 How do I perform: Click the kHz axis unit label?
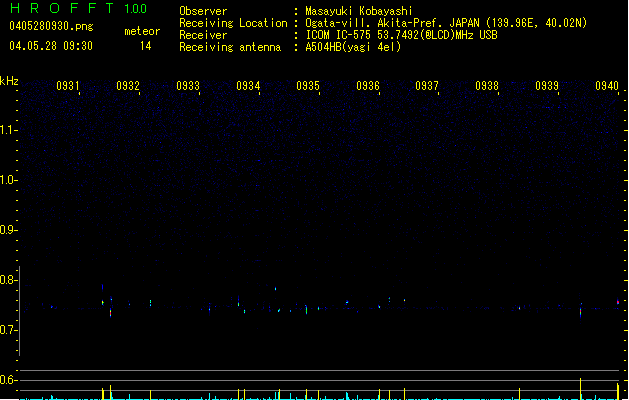point(9,81)
